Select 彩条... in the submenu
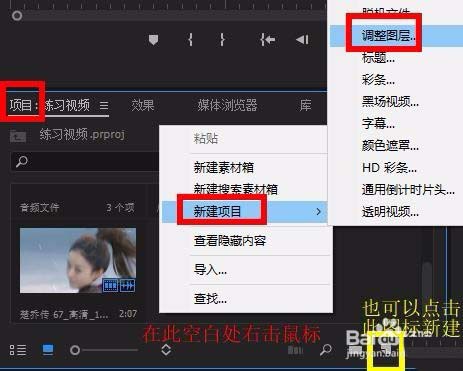This screenshot has height=371, width=463. tap(378, 80)
